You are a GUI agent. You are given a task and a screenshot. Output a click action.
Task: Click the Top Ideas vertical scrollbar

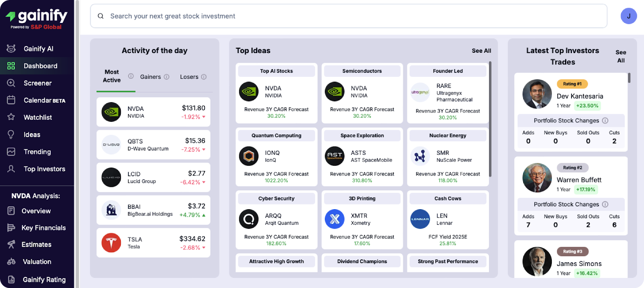490,119
